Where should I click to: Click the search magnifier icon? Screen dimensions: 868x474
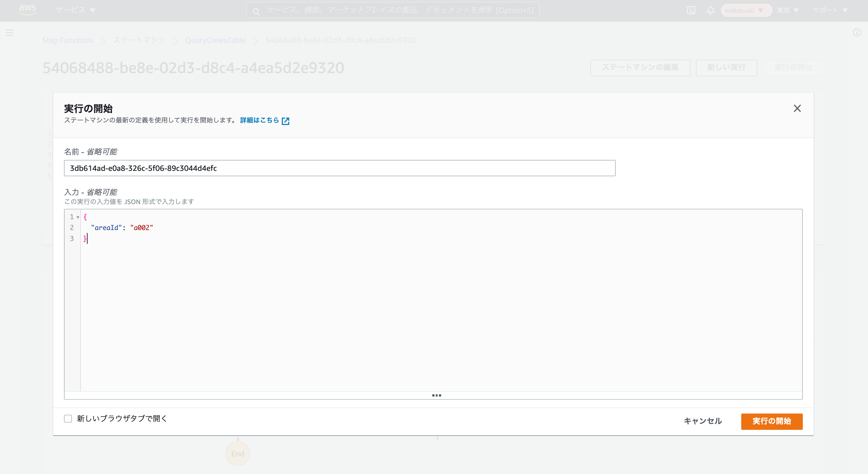coord(256,11)
